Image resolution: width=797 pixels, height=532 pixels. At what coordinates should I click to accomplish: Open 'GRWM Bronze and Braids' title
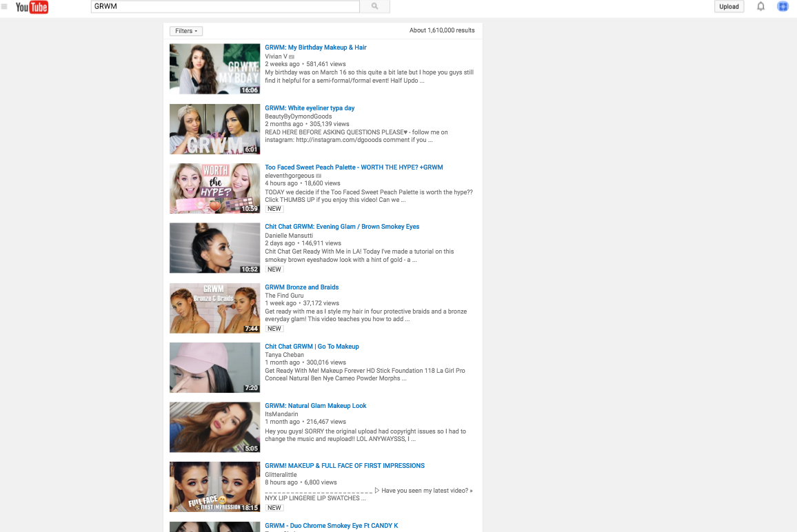301,287
